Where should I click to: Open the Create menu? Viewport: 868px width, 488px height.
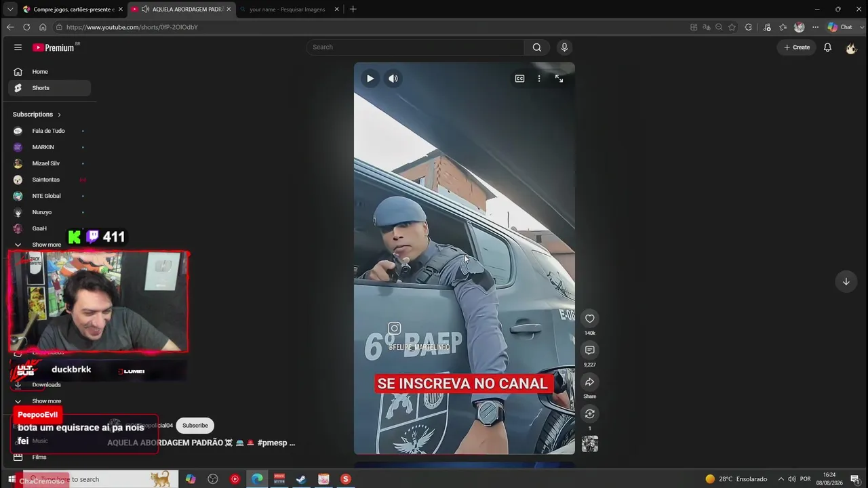797,47
